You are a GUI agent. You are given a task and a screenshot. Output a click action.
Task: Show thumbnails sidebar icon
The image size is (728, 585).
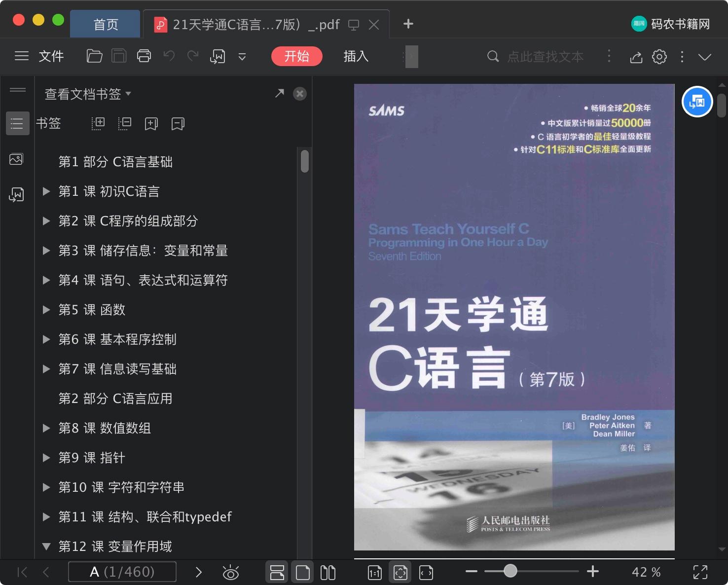tap(16, 159)
